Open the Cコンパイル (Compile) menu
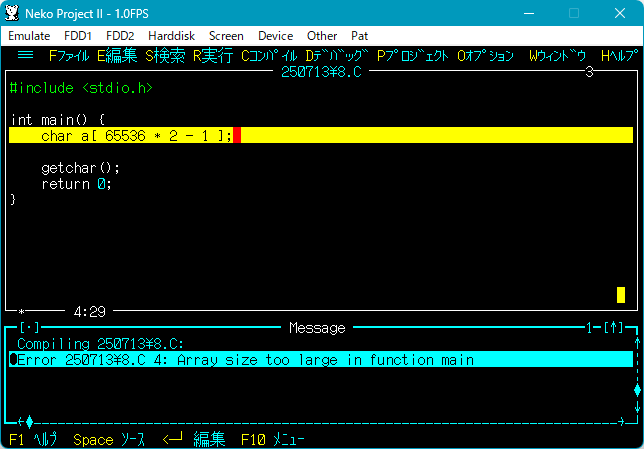The width and height of the screenshot is (644, 449). click(269, 55)
